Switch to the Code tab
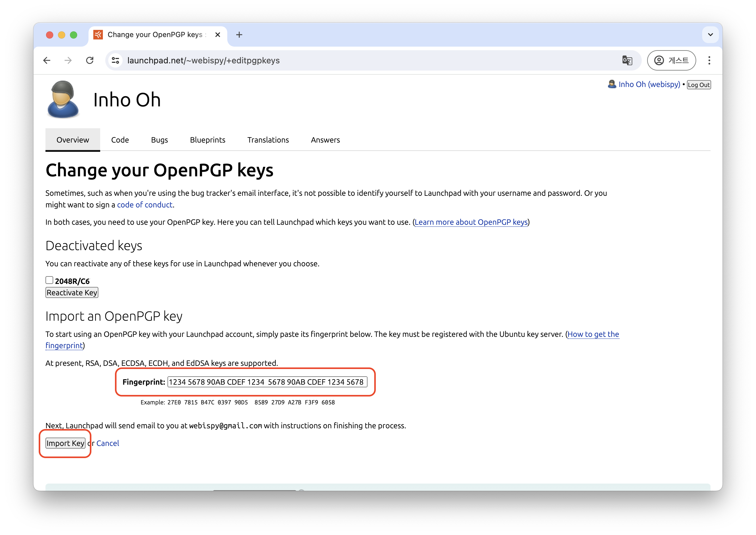The width and height of the screenshot is (756, 535). coord(120,140)
